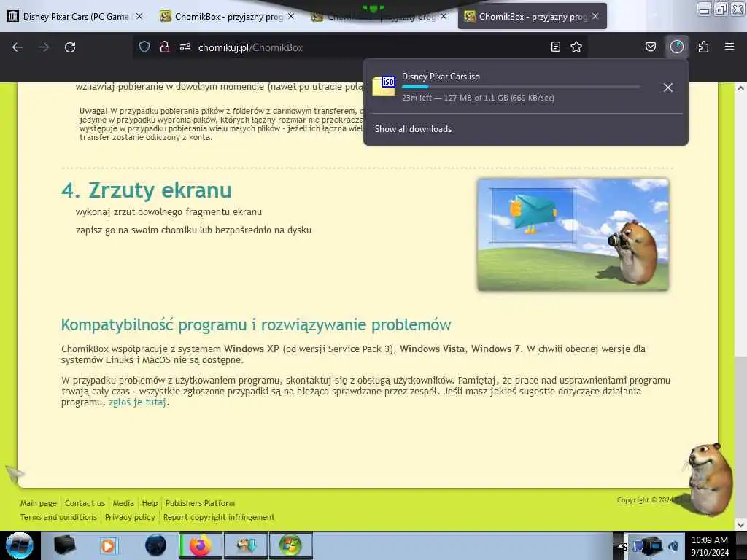Image resolution: width=747 pixels, height=560 pixels.
Task: Open the Main page footer link
Action: (39, 503)
